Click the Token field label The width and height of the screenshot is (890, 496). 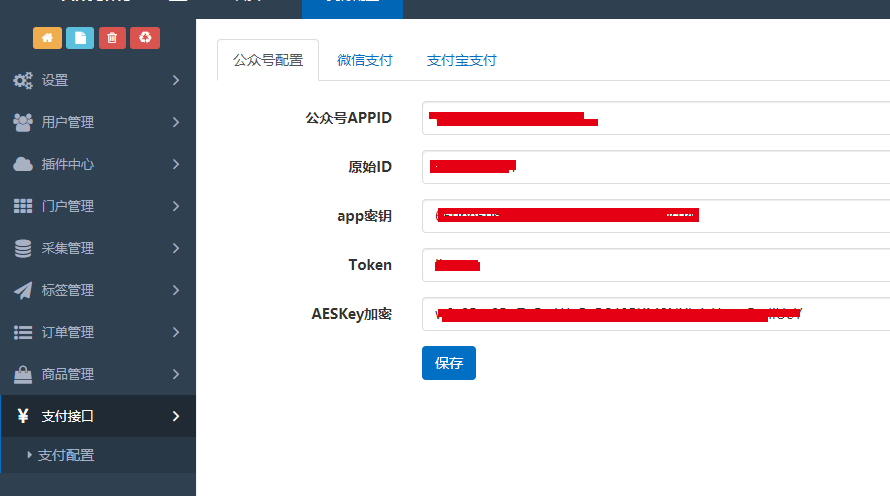370,265
